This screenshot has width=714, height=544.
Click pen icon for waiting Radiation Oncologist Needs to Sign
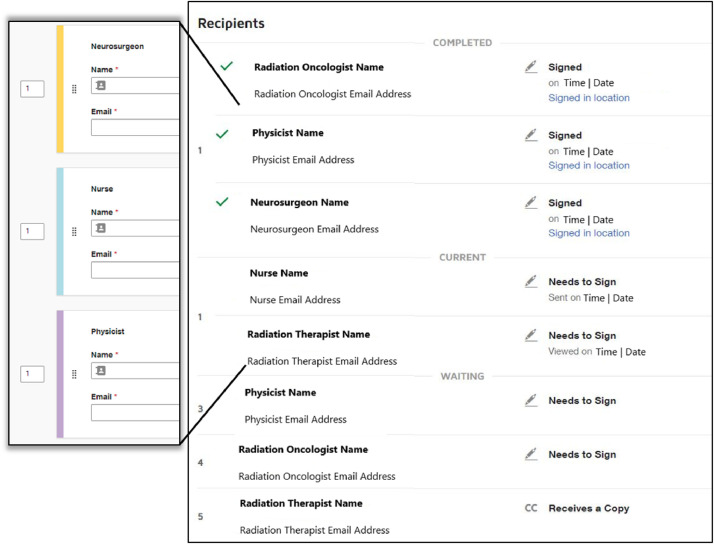tap(531, 454)
